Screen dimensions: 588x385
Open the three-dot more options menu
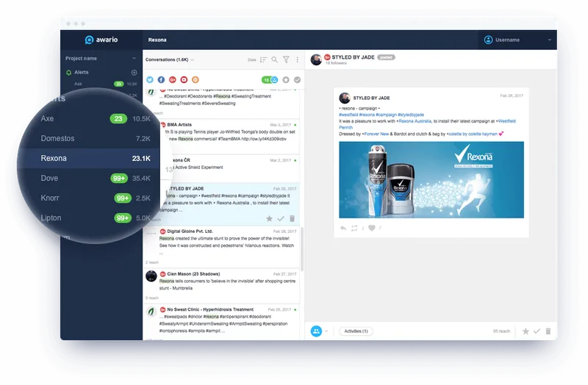tap(298, 60)
